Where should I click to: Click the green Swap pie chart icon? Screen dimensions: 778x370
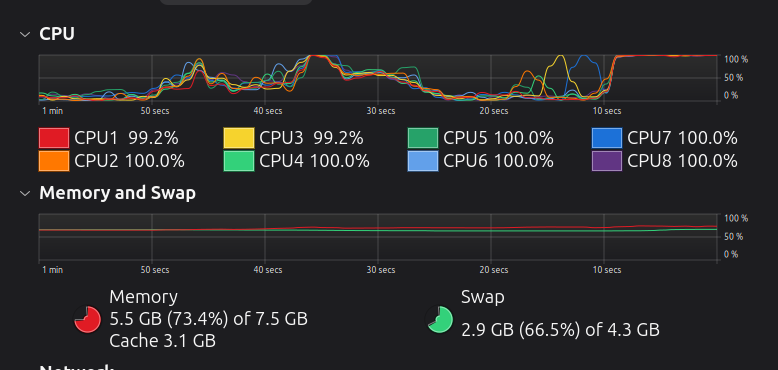click(x=439, y=319)
